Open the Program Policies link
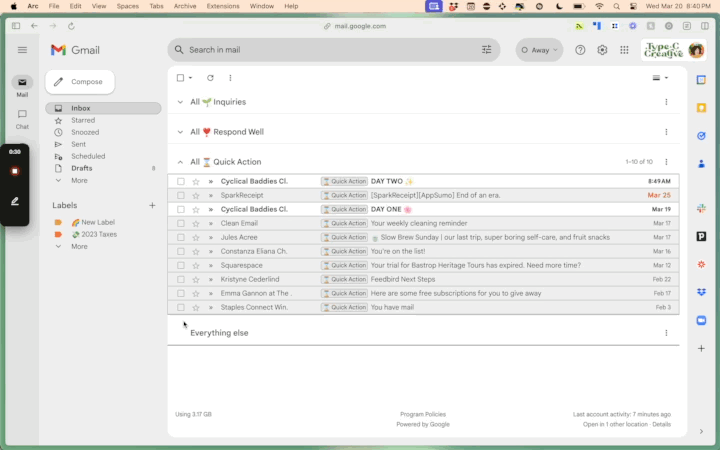The width and height of the screenshot is (720, 450). click(423, 414)
